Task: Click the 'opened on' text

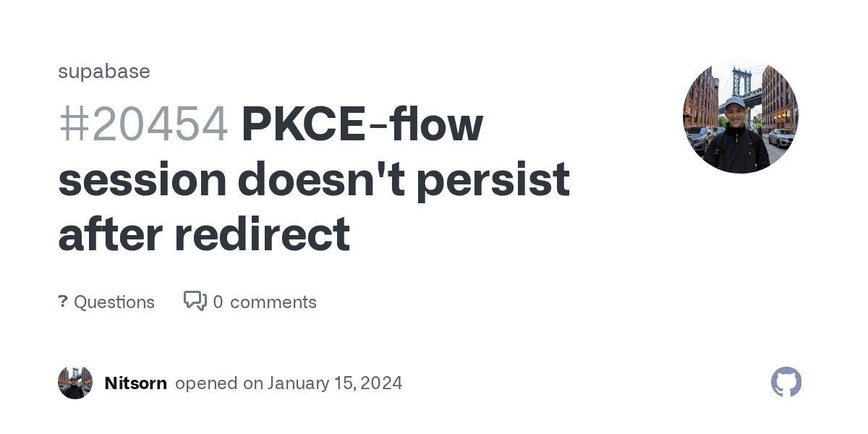Action: (x=218, y=383)
